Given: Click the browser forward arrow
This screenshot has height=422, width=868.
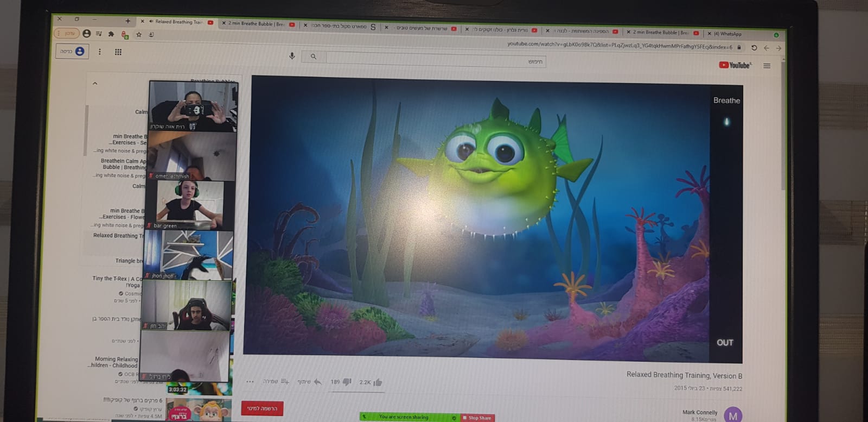Looking at the screenshot, I should coord(778,48).
